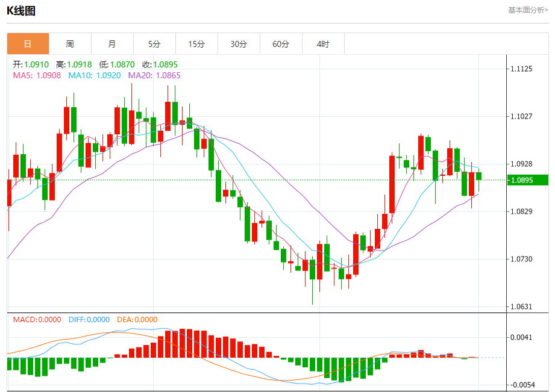555x392 pixels.
Task: Click the 开:1.0910 open value
Action: tap(31, 64)
